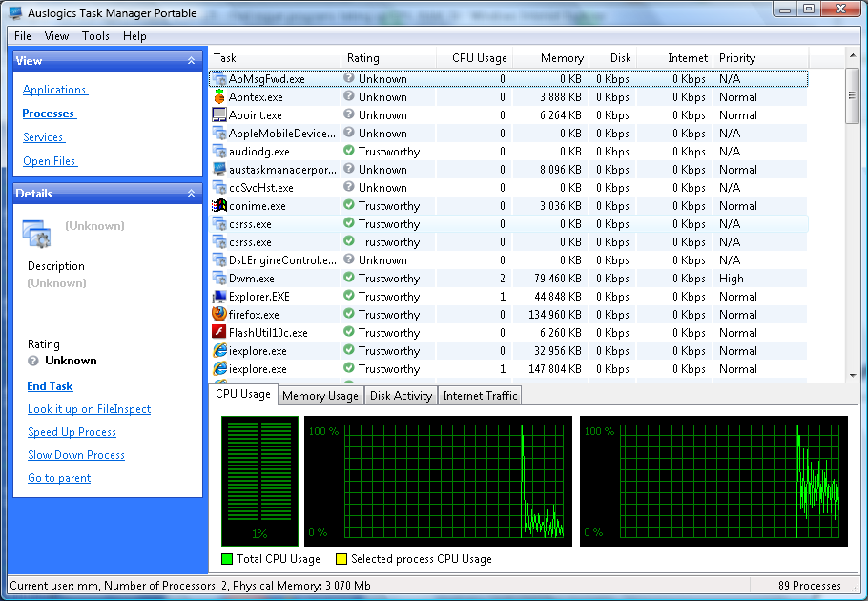Click the Apntex.exe process icon
Screen dimensions: 868x601
(219, 97)
